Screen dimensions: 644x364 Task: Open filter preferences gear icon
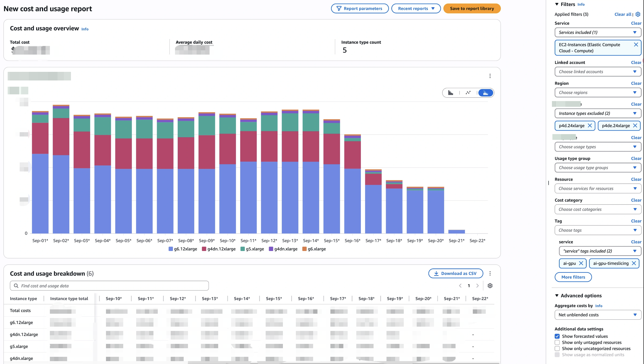[638, 14]
